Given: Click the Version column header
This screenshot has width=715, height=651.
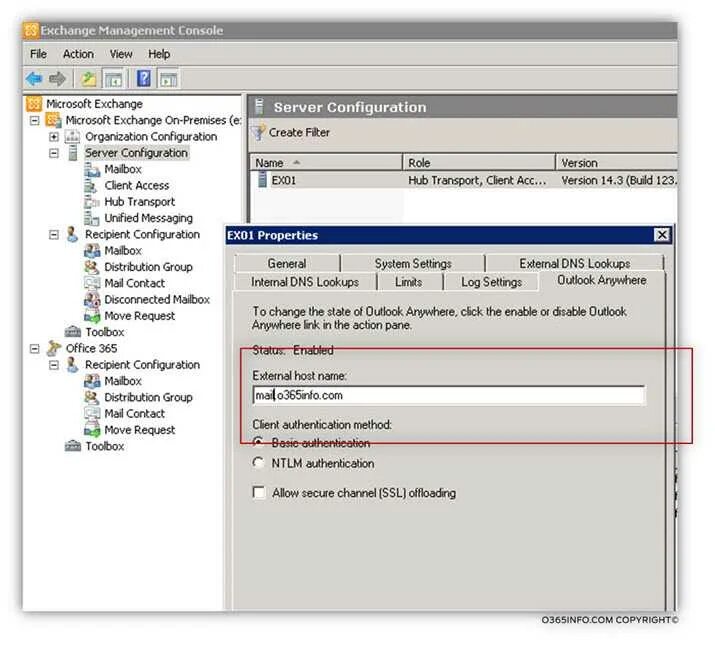Looking at the screenshot, I should [x=617, y=163].
